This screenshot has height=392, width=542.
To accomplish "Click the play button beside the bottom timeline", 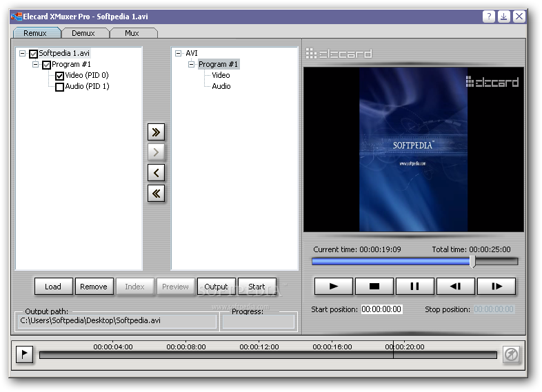I will tap(24, 354).
